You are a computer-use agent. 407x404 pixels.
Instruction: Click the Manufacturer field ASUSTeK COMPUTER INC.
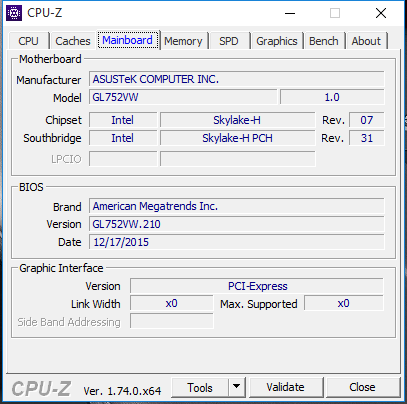tap(237, 79)
